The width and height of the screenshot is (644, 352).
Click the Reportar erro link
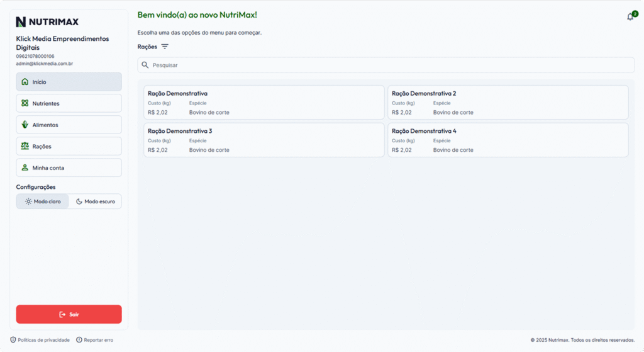(95, 340)
